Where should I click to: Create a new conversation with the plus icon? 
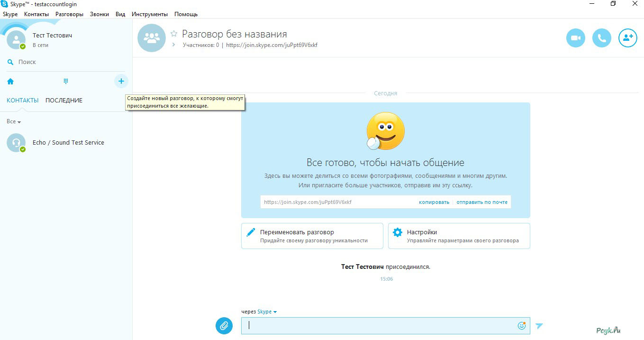(x=121, y=82)
